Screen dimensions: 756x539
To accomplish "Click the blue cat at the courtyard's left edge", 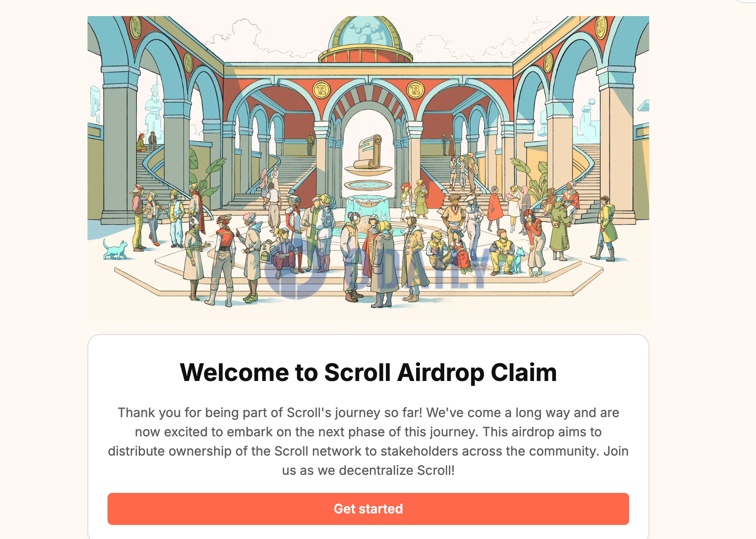I will tap(115, 249).
